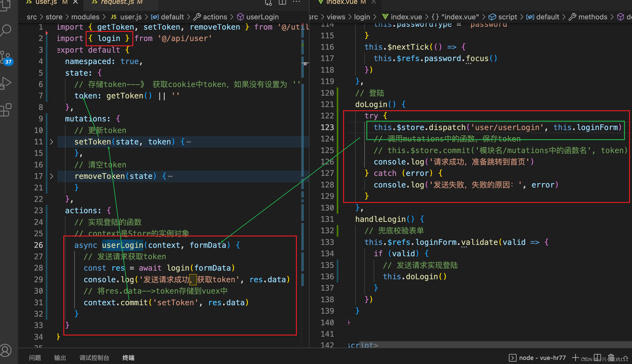Image resolution: width=632 pixels, height=364 pixels.
Task: Click 'handleLogin' method name on line 131
Action: (380, 219)
